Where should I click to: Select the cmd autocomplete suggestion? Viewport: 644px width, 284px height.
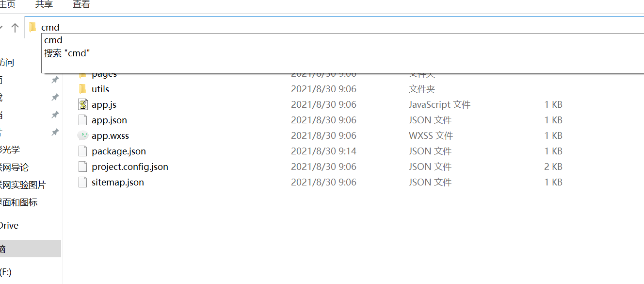[x=53, y=40]
